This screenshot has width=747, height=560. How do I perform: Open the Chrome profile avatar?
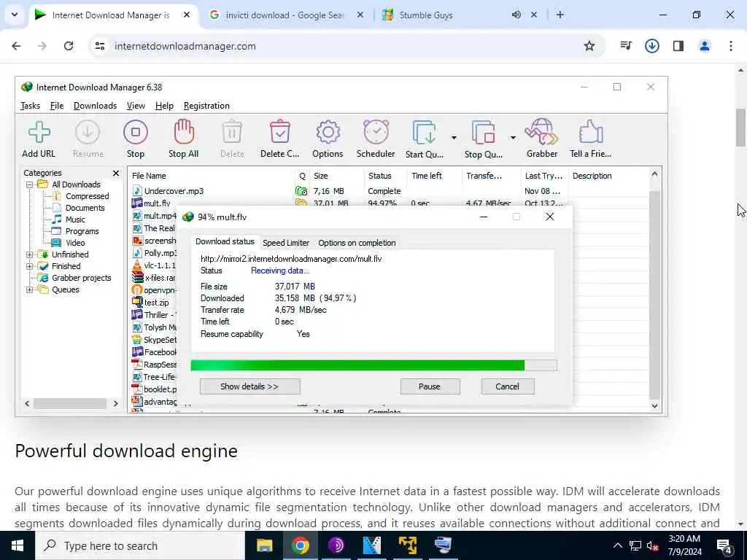click(x=705, y=46)
